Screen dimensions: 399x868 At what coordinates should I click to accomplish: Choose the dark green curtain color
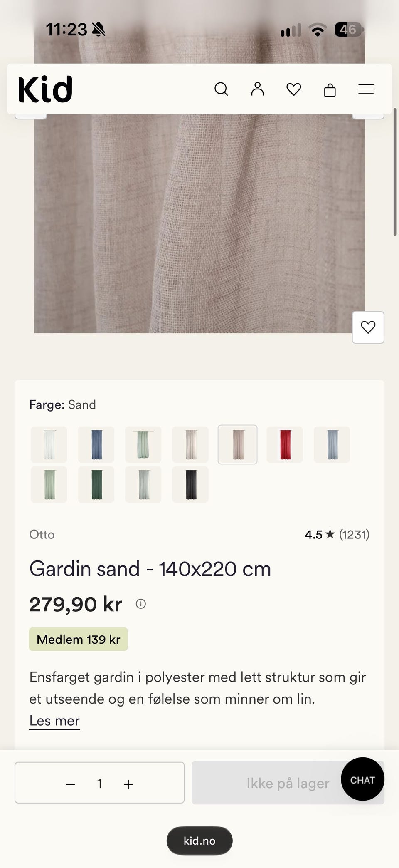96,484
